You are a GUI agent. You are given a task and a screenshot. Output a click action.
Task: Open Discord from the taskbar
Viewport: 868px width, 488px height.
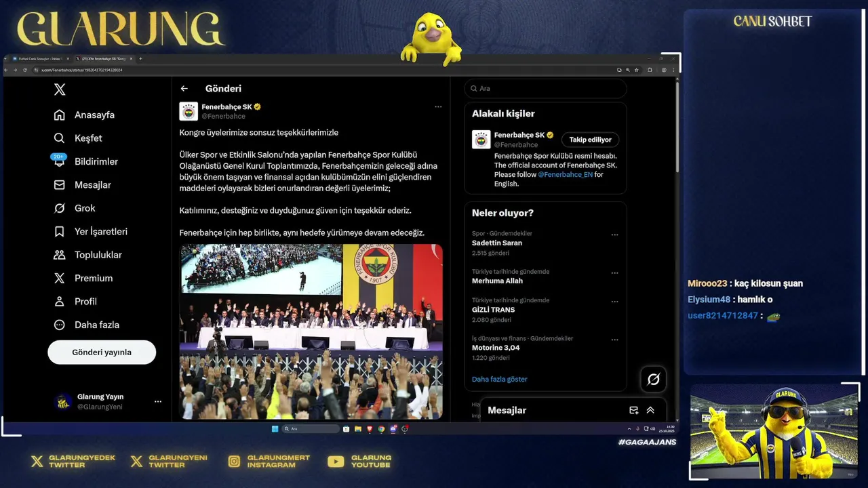pyautogui.click(x=393, y=428)
